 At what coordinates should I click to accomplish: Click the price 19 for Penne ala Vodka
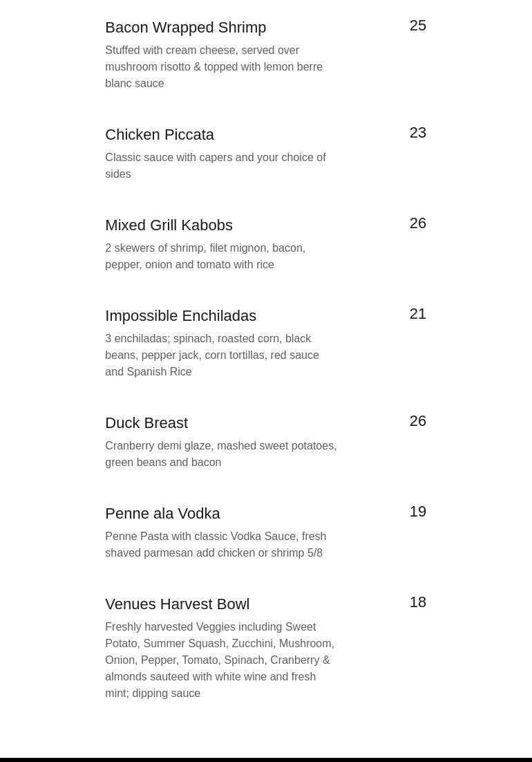pyautogui.click(x=417, y=512)
